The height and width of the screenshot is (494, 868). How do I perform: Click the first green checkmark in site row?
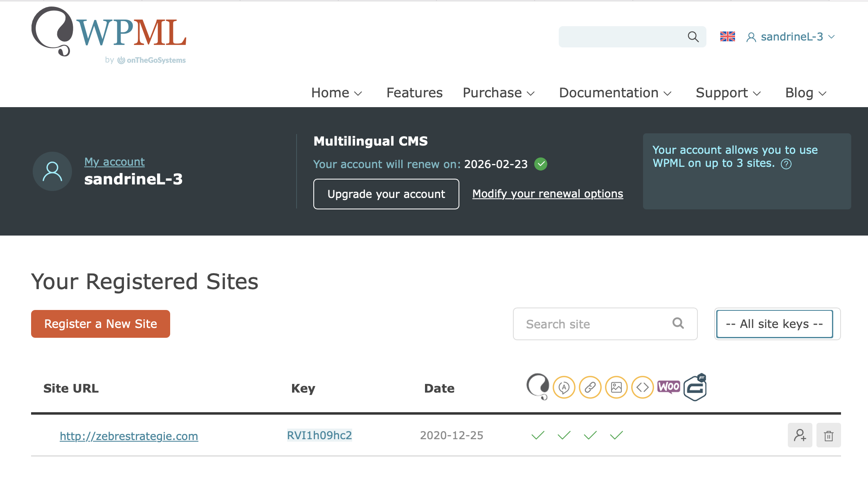coord(538,435)
